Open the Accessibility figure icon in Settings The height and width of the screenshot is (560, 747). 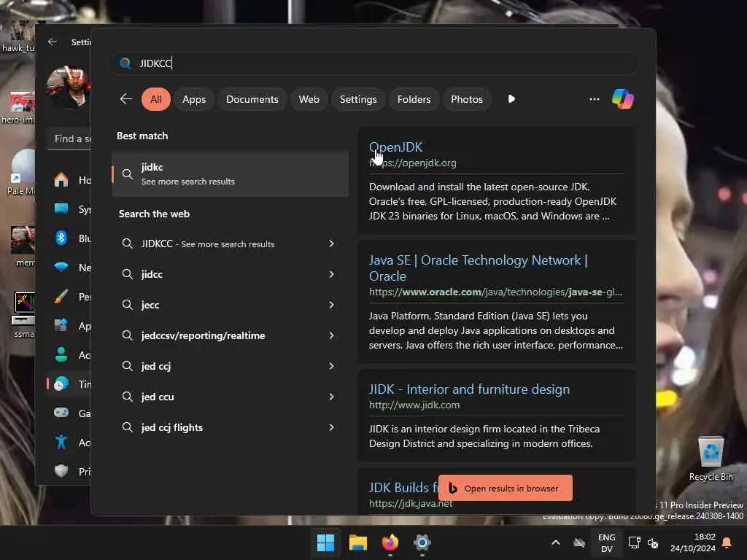point(61,442)
